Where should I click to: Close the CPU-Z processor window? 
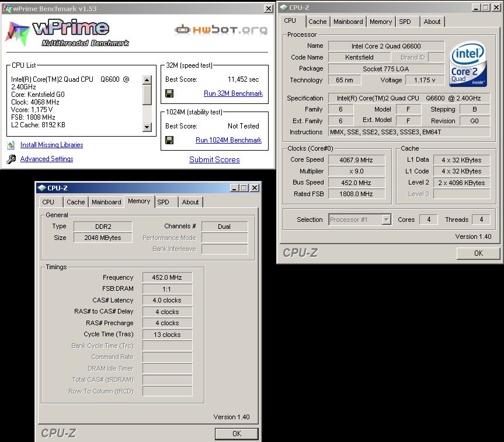pyautogui.click(x=496, y=8)
